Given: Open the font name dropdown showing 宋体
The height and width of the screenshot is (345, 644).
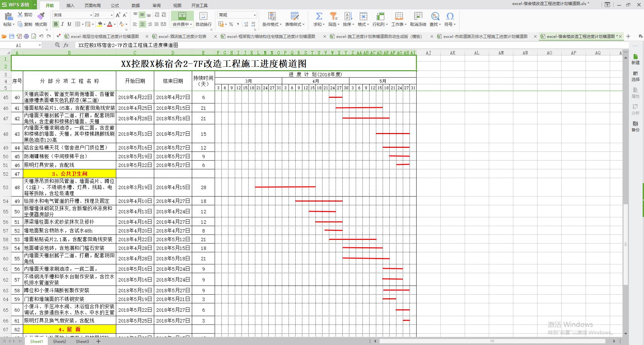Looking at the screenshot, I should pyautogui.click(x=91, y=15).
